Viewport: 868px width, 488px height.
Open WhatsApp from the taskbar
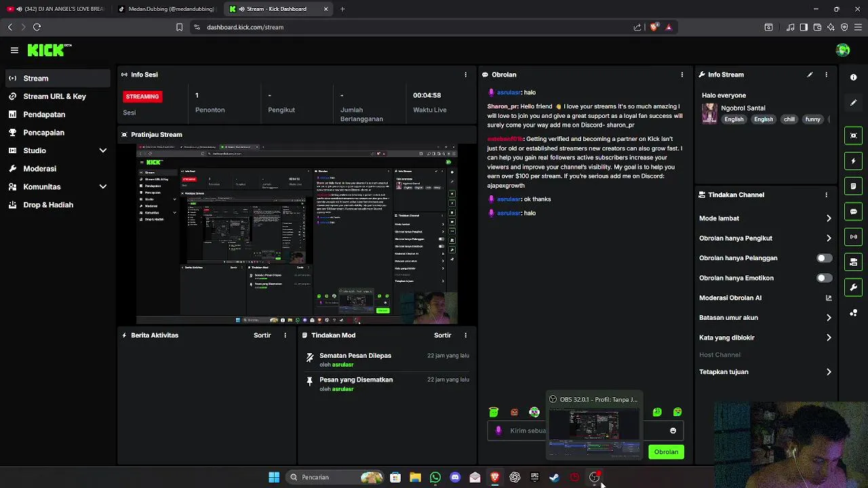(435, 477)
